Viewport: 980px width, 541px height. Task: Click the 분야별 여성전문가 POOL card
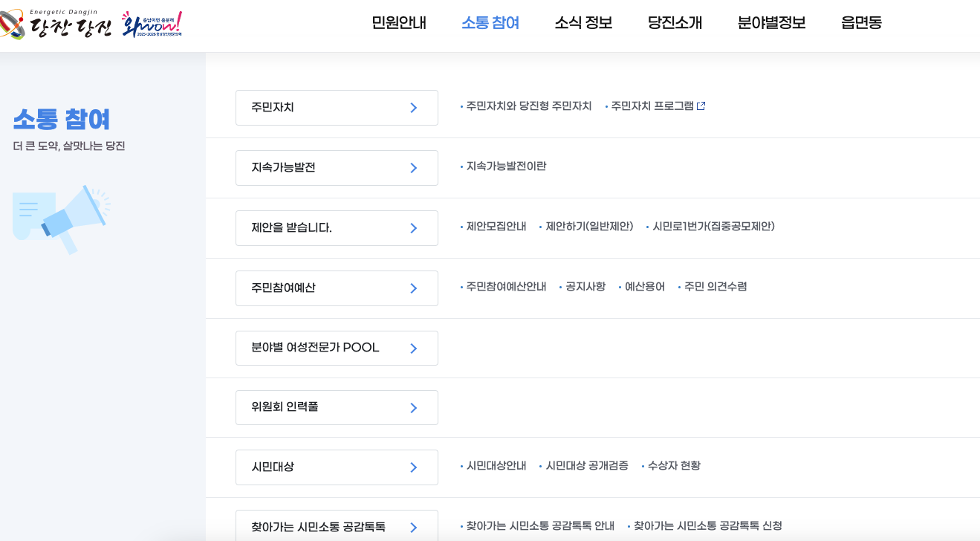(337, 348)
